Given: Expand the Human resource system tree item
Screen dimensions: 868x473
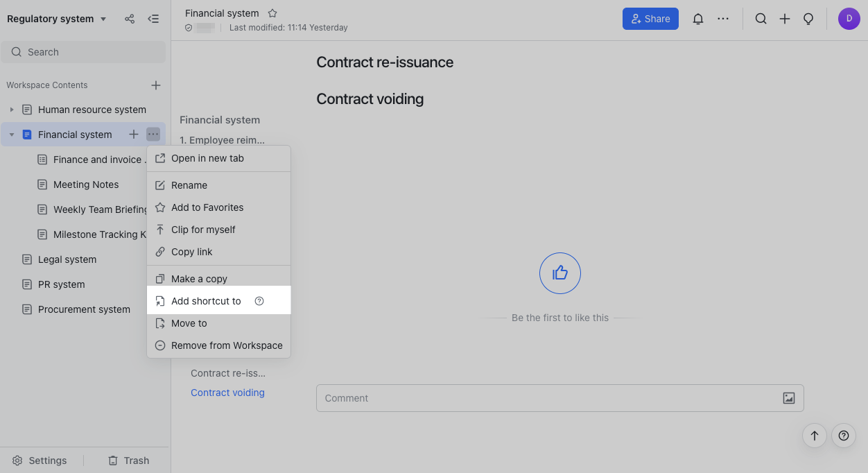Looking at the screenshot, I should [12, 110].
